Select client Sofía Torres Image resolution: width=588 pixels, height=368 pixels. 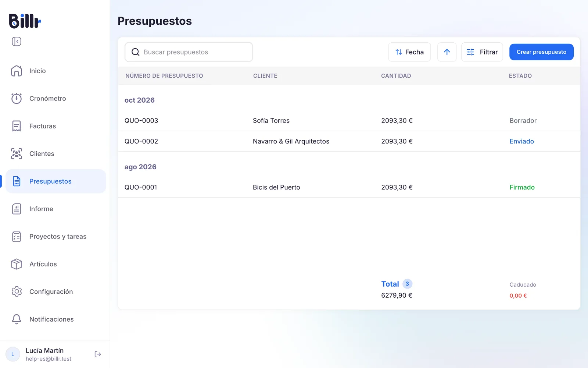[271, 121]
